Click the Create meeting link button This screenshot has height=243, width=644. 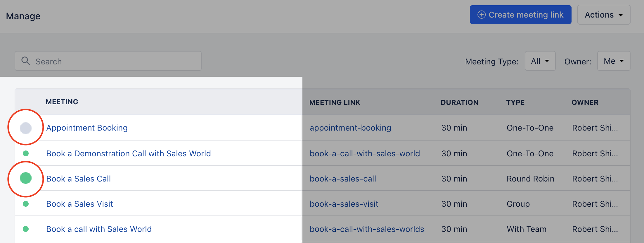pyautogui.click(x=520, y=15)
